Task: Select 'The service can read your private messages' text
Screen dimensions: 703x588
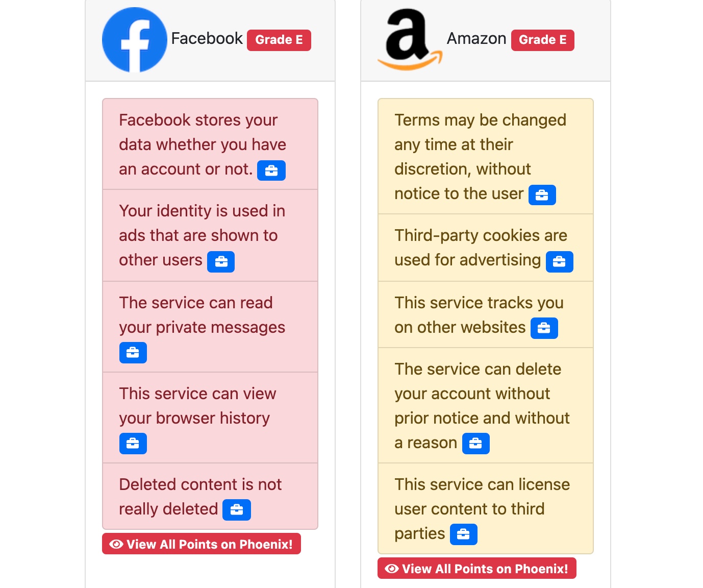Action: [x=202, y=315]
